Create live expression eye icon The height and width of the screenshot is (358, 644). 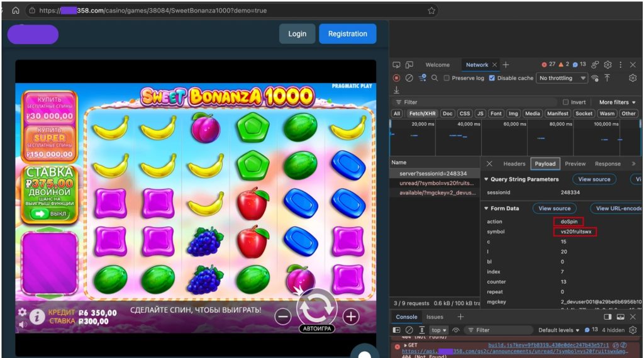(x=456, y=330)
